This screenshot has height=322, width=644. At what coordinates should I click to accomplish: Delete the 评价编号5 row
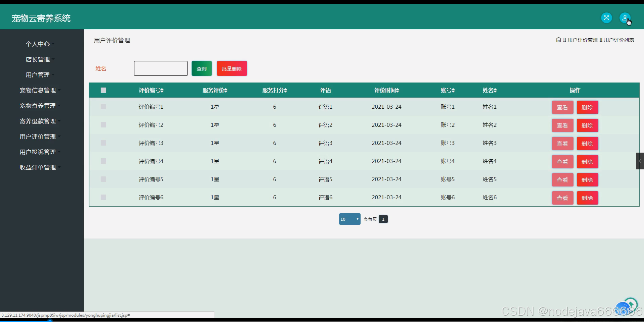coord(587,180)
